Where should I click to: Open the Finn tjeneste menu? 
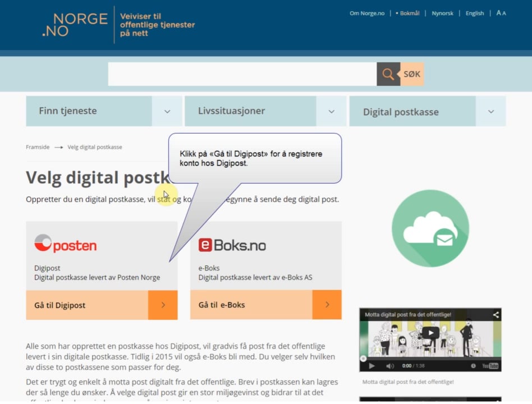[x=89, y=111]
